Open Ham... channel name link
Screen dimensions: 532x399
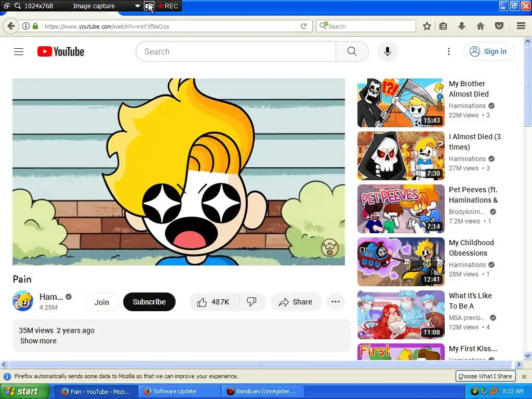pos(51,297)
